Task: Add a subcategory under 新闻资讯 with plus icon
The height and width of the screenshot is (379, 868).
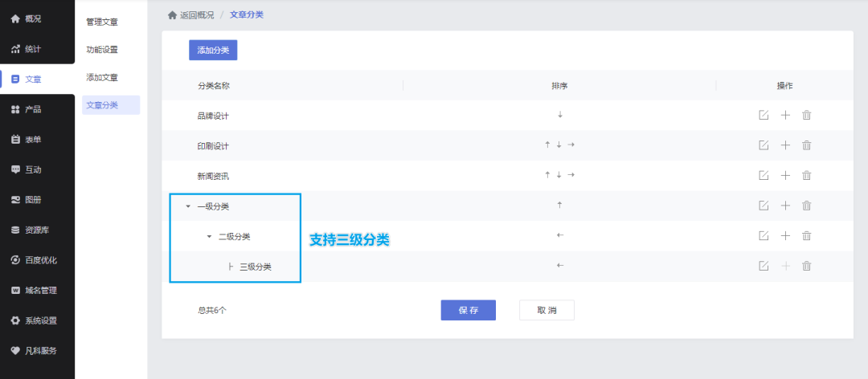Action: 785,175
